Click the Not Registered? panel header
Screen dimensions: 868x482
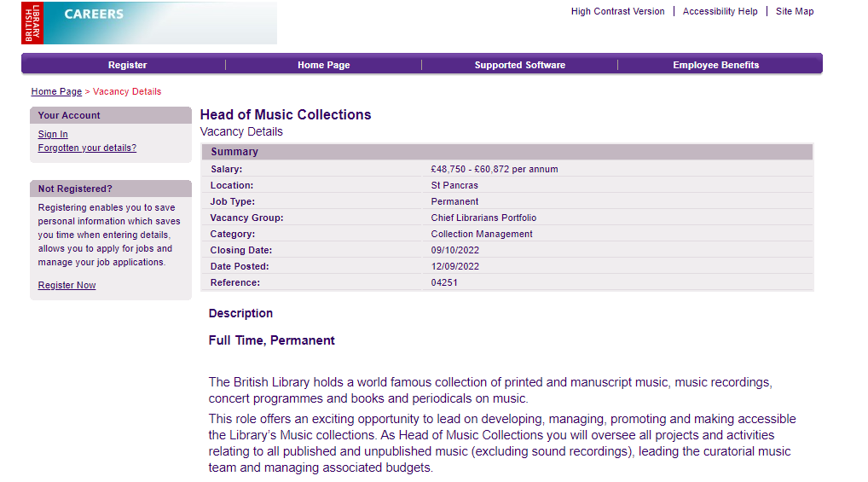[x=111, y=189]
